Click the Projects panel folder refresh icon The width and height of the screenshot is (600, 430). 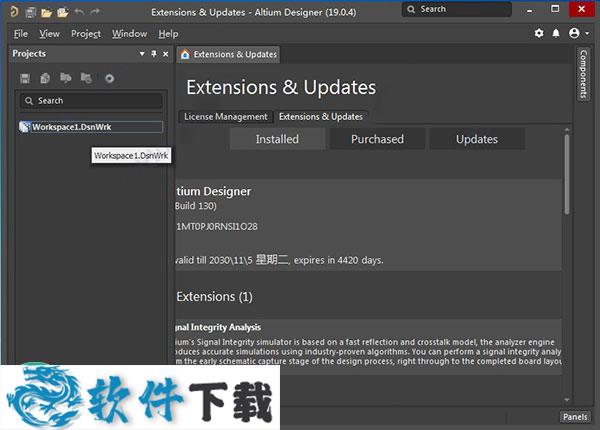[86, 78]
